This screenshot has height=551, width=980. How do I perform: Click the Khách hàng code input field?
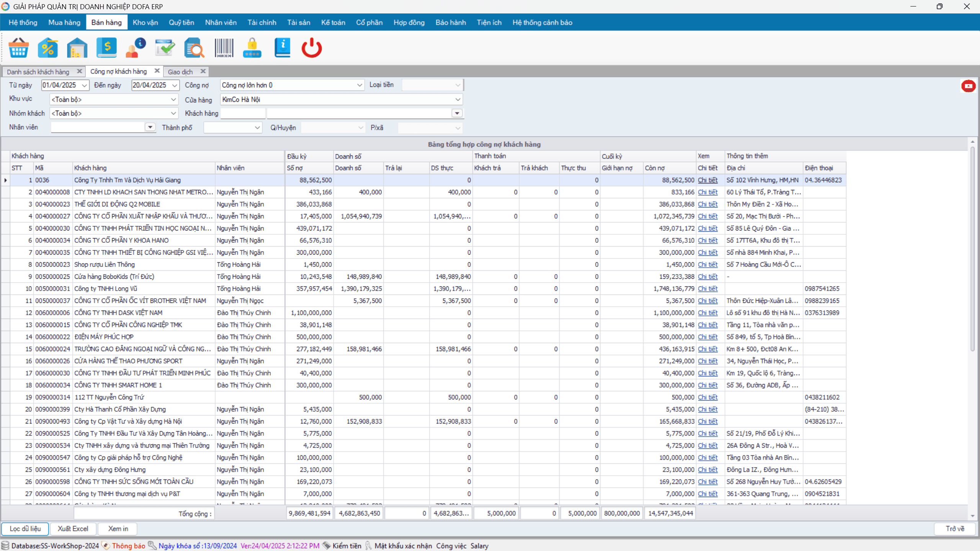pyautogui.click(x=243, y=113)
